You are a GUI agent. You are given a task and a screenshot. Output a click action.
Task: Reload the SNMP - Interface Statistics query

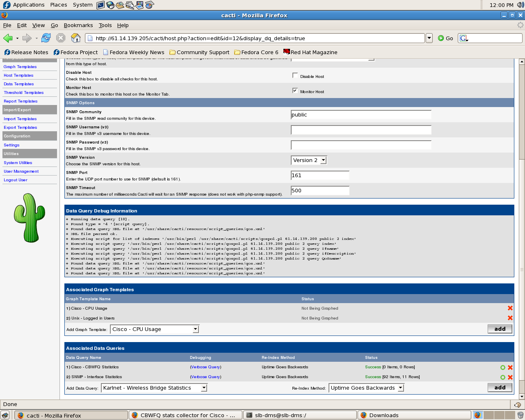point(503,377)
